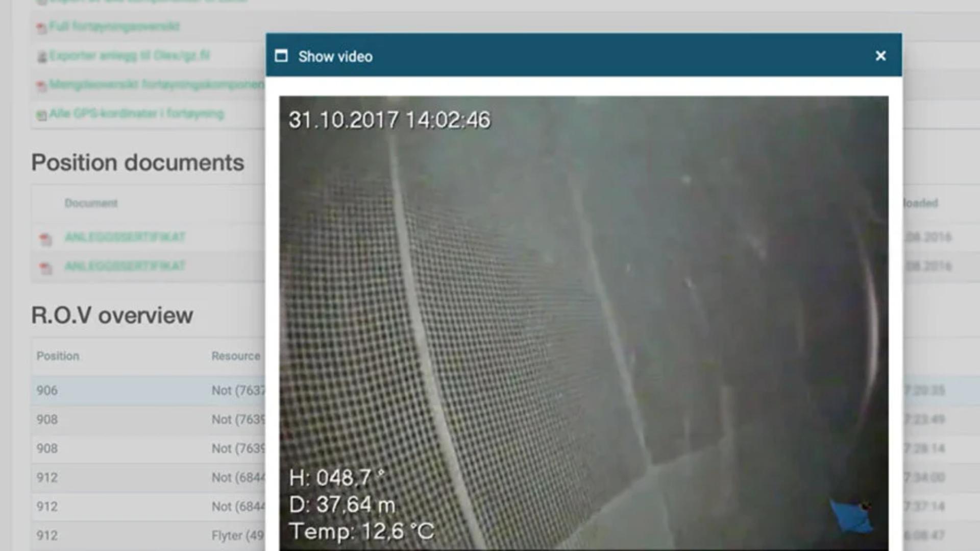This screenshot has width=980, height=551.
Task: Click the "Not (7637" resource cell
Action: tap(238, 391)
